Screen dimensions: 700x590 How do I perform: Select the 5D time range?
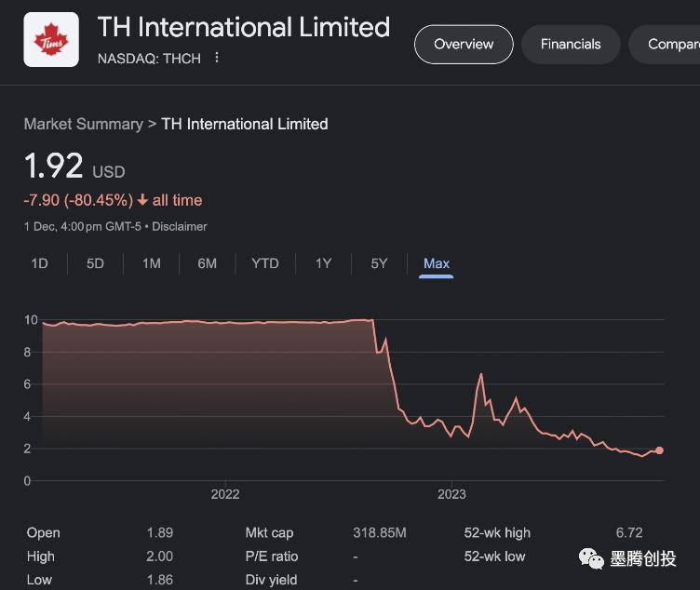tap(95, 263)
